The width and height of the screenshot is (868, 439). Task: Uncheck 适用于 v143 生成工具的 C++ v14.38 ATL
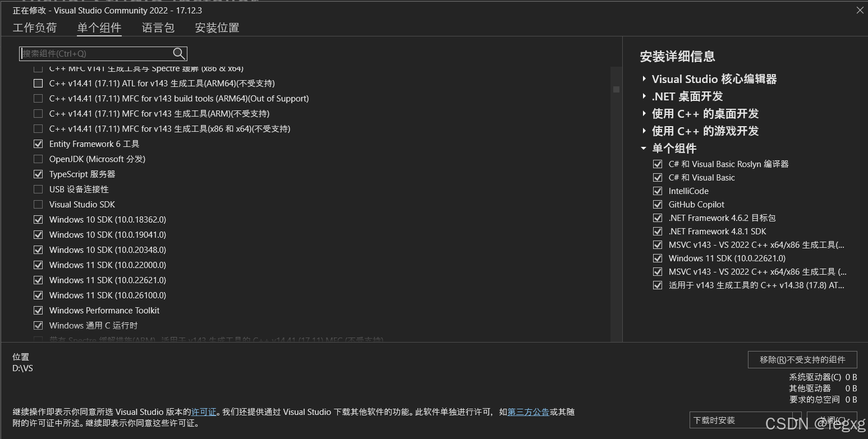coord(658,285)
